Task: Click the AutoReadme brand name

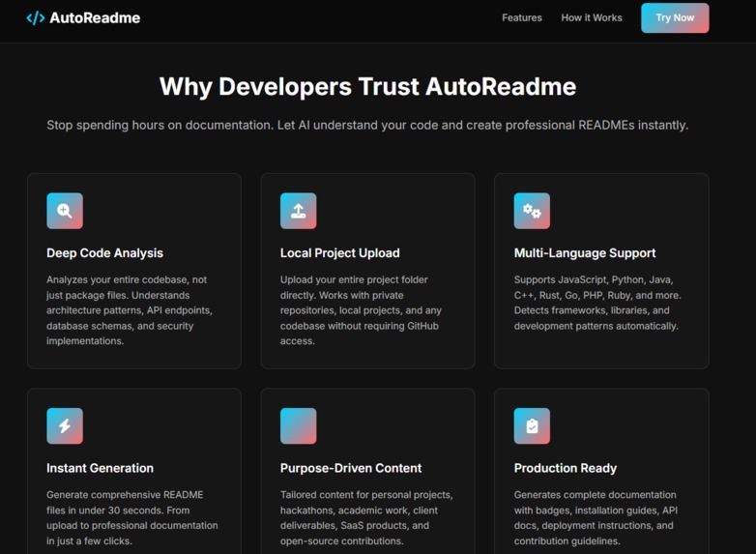Action: [95, 17]
